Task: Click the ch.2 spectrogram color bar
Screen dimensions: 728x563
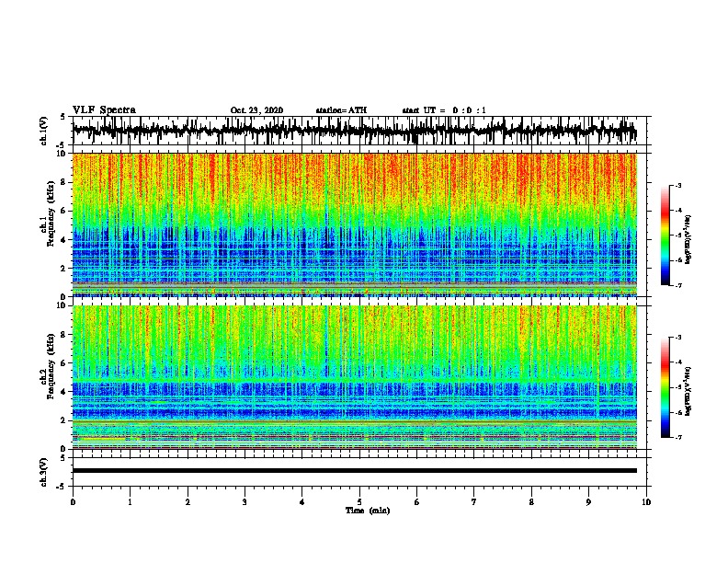Action: [x=665, y=387]
